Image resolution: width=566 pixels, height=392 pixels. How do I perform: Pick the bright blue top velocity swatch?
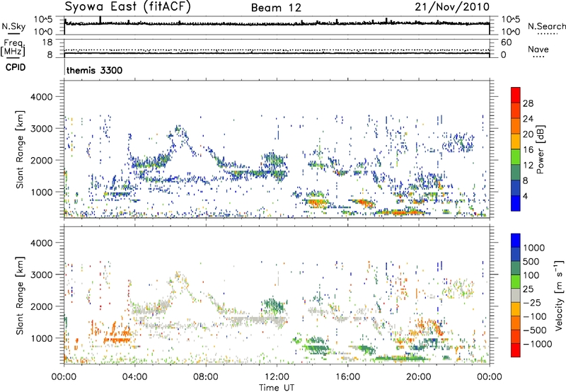[516, 241]
